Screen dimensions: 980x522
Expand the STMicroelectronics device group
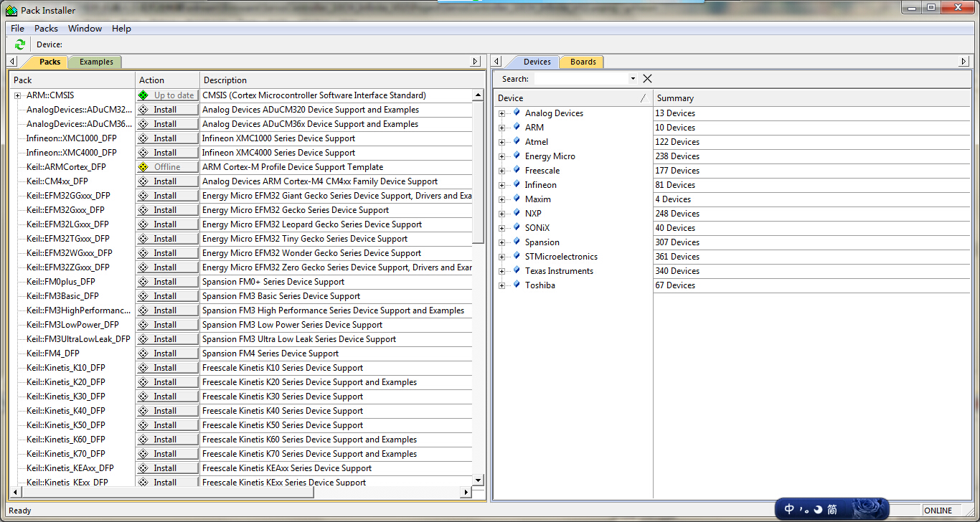(x=502, y=257)
